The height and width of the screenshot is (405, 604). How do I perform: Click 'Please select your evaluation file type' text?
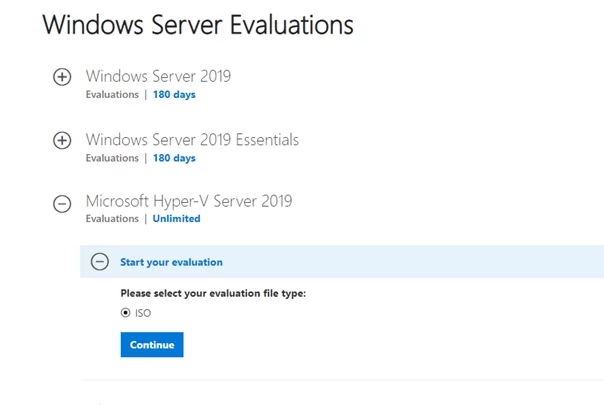click(x=213, y=293)
